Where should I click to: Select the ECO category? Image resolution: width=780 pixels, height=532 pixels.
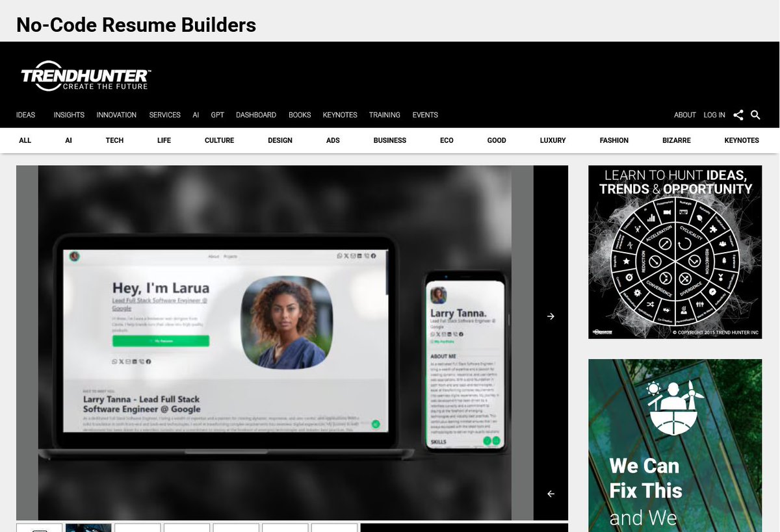pos(447,140)
